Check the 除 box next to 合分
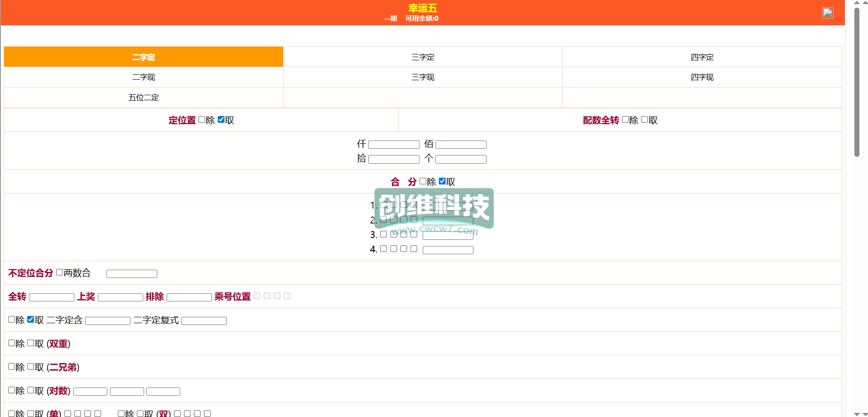868x417 pixels. pos(423,181)
